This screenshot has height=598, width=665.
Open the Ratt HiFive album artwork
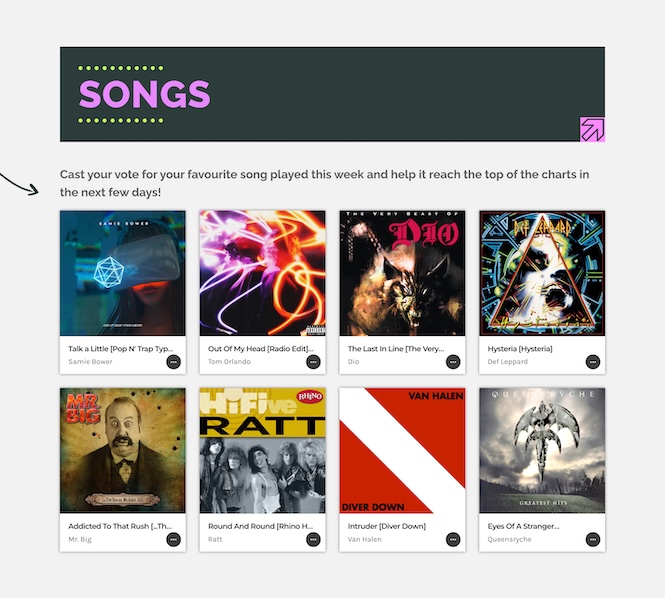[x=262, y=451]
